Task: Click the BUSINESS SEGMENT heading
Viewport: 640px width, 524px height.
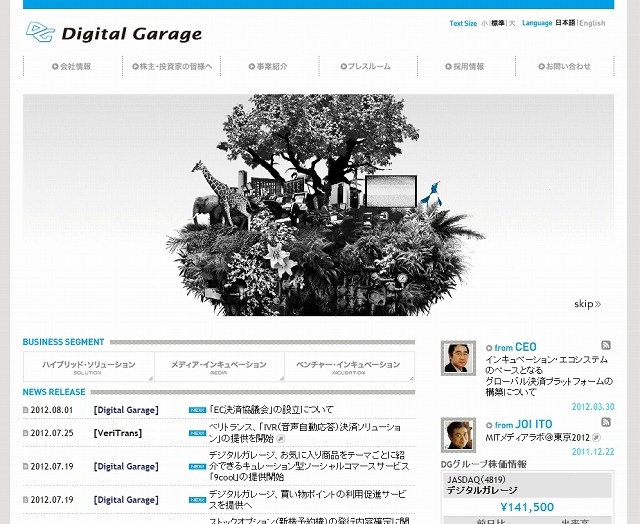Action: (63, 342)
